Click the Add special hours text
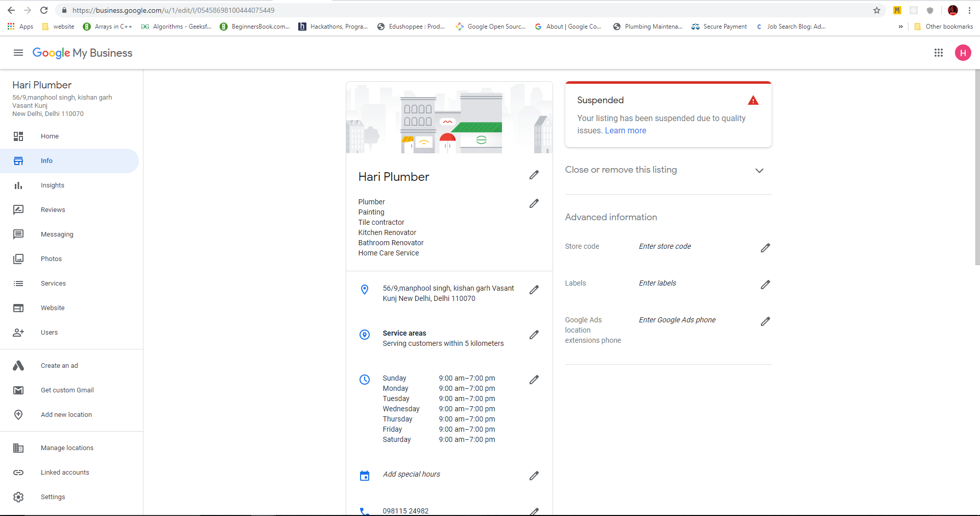The width and height of the screenshot is (980, 516). pyautogui.click(x=412, y=474)
